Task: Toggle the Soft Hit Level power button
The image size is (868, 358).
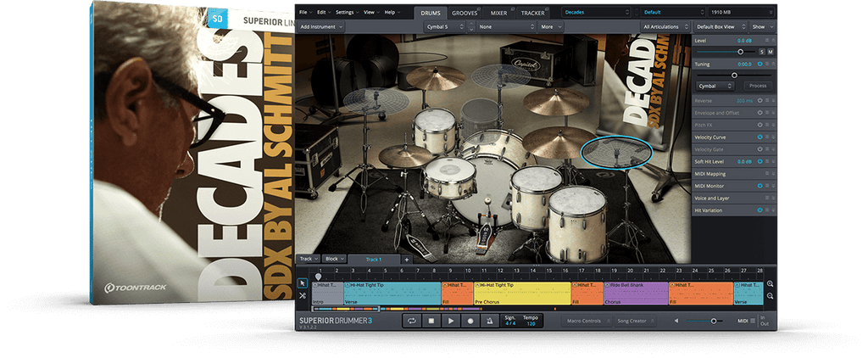Action: [760, 161]
